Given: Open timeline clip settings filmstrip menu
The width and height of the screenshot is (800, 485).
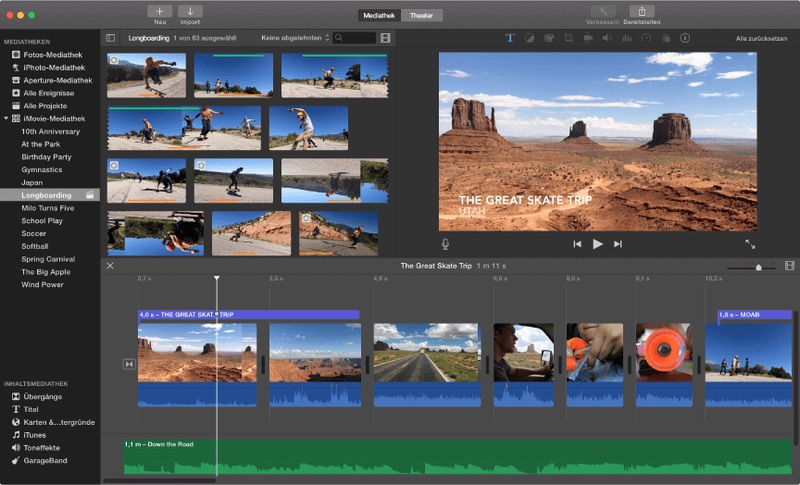Looking at the screenshot, I should [x=789, y=266].
